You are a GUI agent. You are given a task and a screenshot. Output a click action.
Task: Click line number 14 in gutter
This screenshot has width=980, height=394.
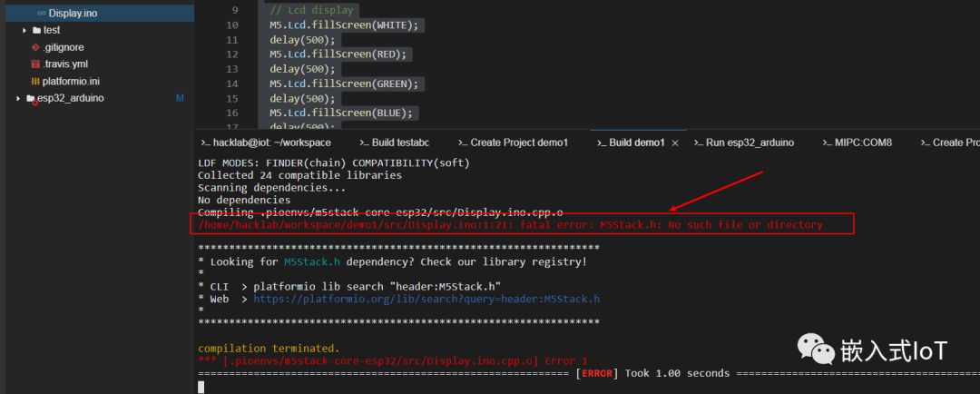coord(232,84)
